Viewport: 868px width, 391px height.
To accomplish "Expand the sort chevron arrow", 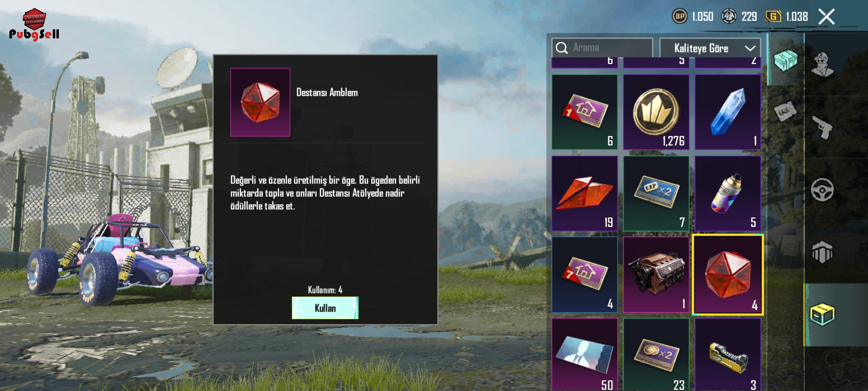I will [x=750, y=48].
